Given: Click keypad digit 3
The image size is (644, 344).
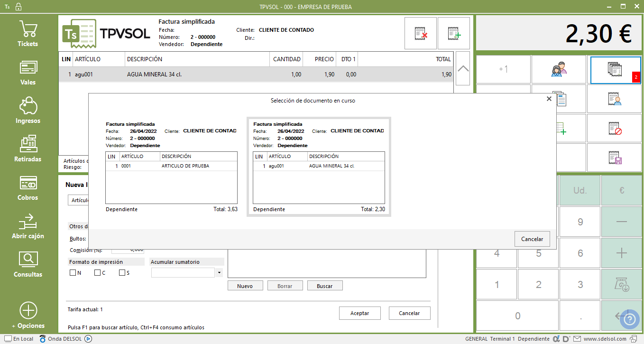Looking at the screenshot, I should (x=580, y=285).
